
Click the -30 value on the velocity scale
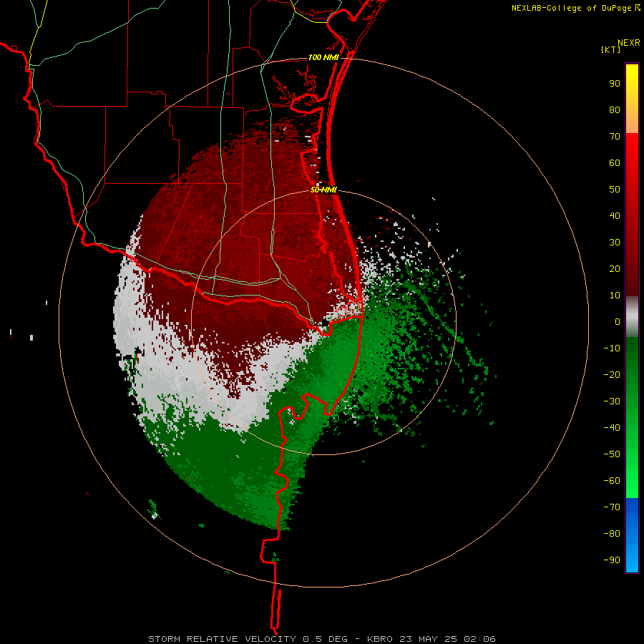612,401
